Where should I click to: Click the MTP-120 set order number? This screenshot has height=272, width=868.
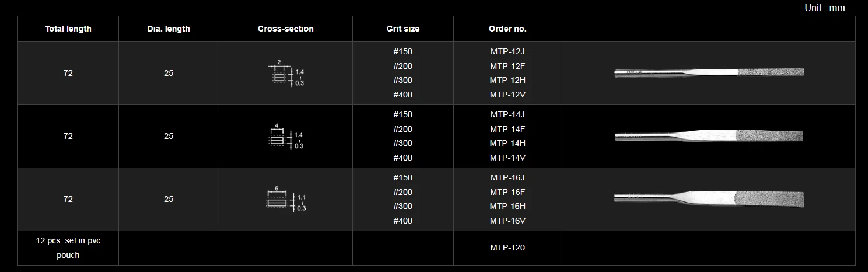coord(508,247)
